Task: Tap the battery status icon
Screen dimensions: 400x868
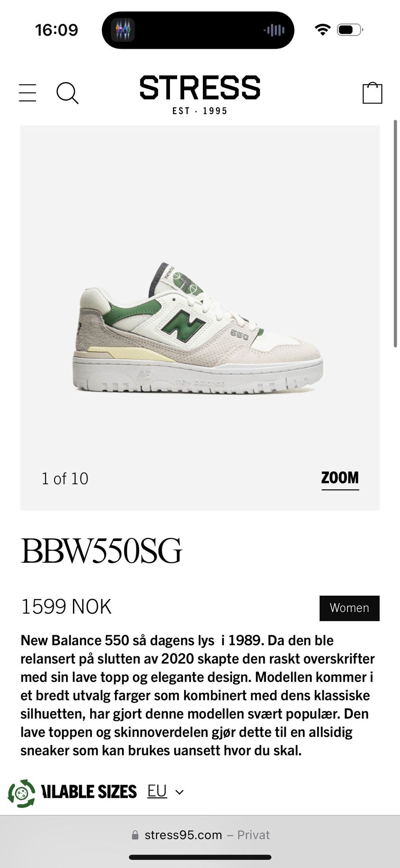Action: coord(350,30)
